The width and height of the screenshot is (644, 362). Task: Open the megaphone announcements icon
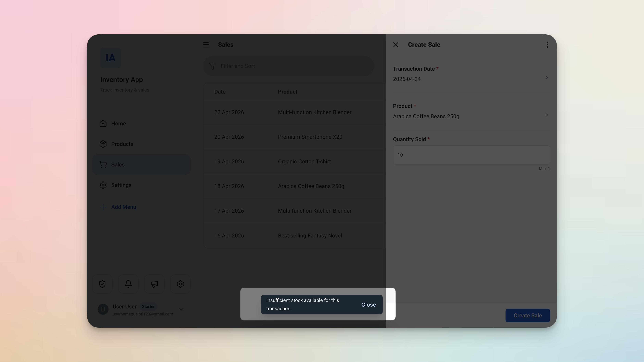(154, 284)
